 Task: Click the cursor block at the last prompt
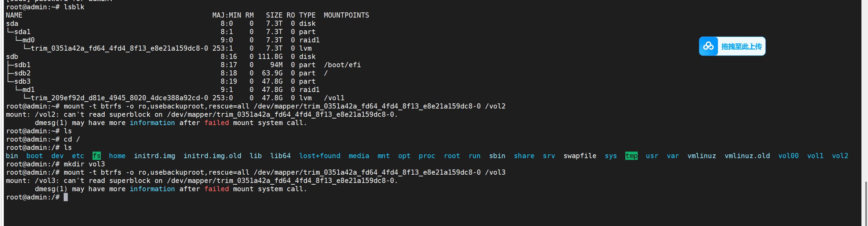66,197
